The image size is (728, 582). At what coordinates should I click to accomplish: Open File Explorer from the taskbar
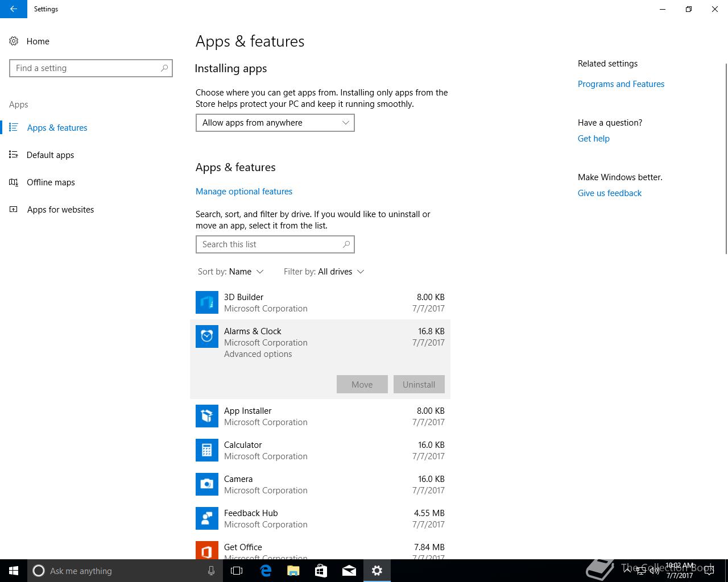(x=293, y=571)
